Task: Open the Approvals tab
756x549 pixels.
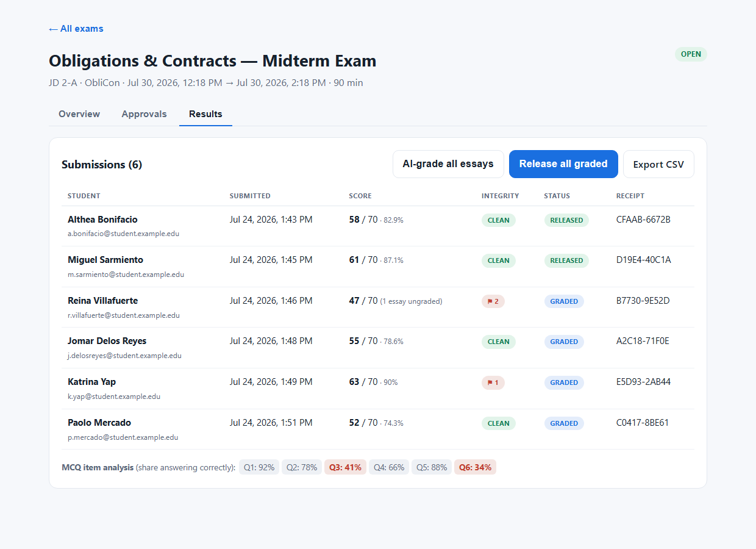Action: point(144,114)
